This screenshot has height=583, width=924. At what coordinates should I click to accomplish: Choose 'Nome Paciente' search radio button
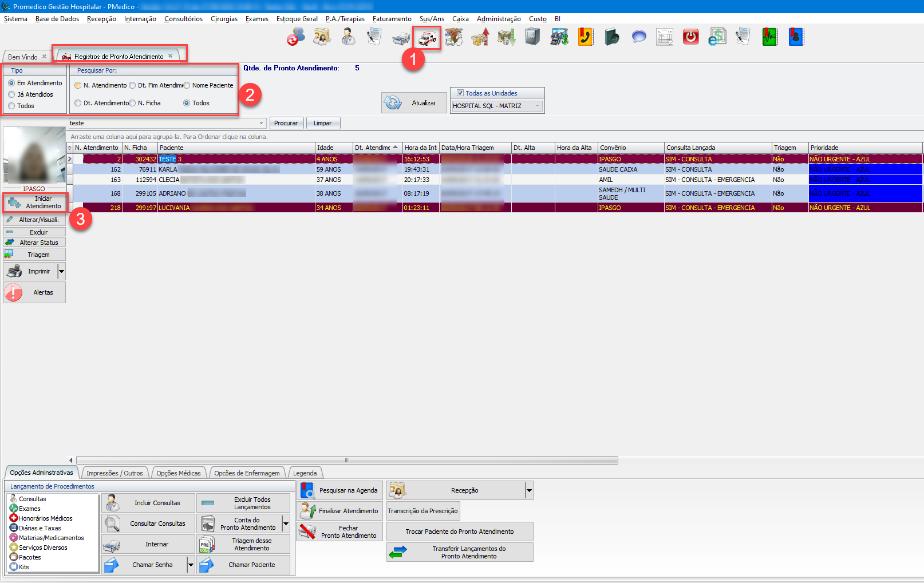[x=187, y=86]
